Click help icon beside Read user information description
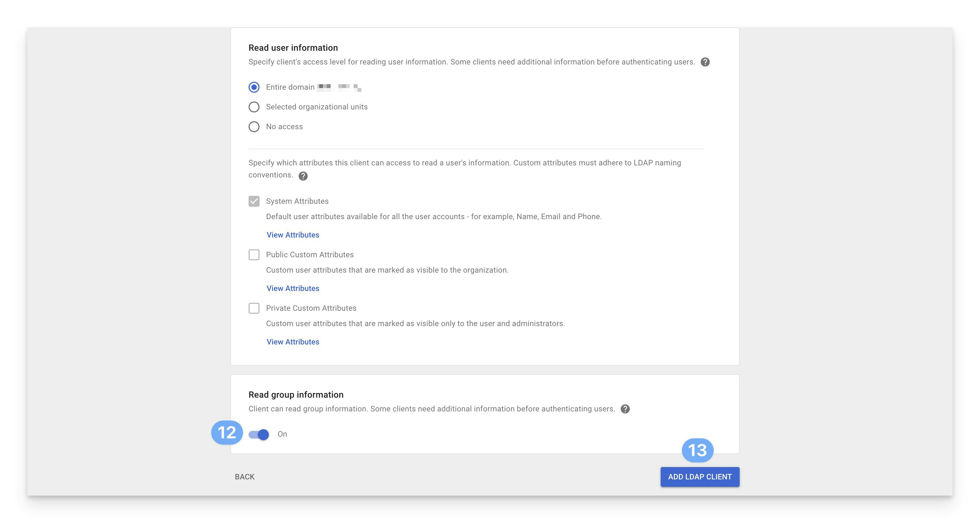Viewport: 980px width, 523px height. click(x=705, y=62)
